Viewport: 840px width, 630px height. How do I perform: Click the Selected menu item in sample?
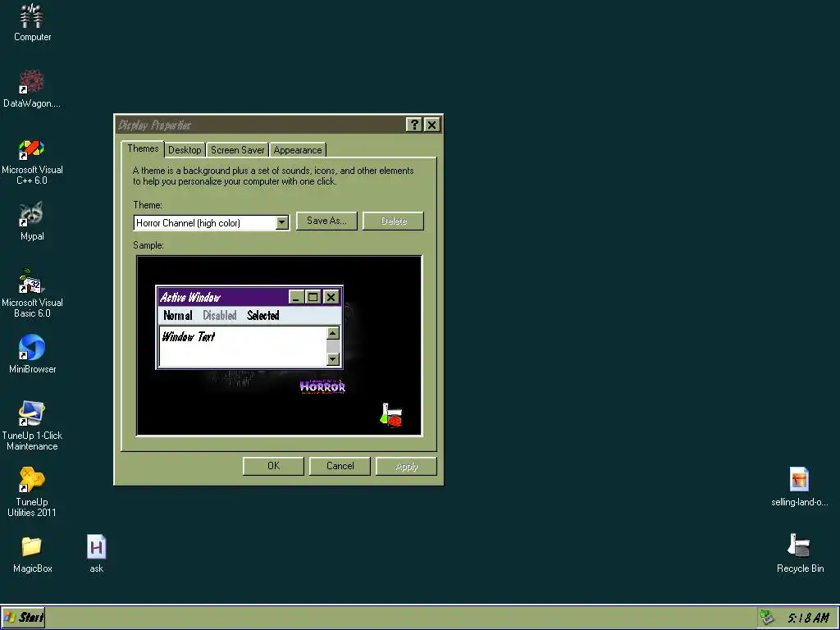coord(263,315)
